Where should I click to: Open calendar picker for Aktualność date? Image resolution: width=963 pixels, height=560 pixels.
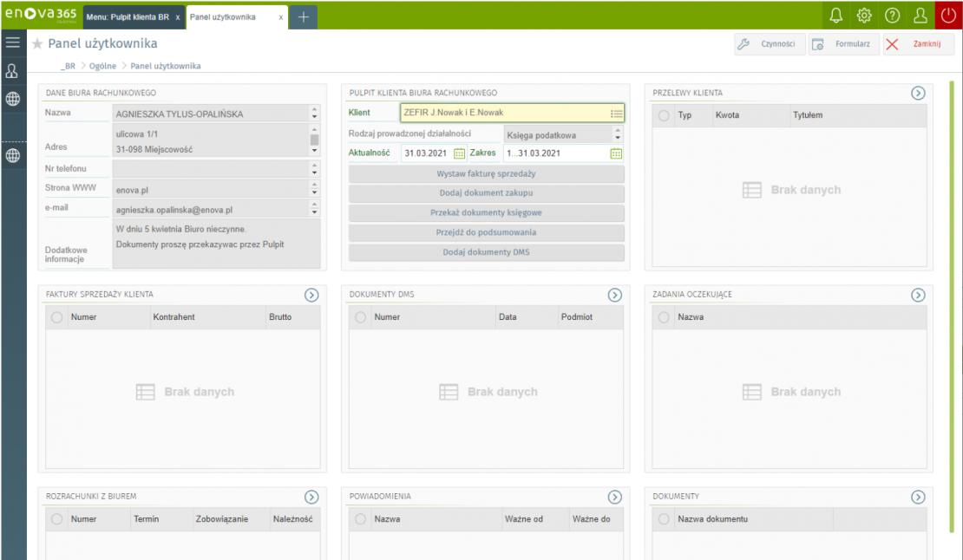pyautogui.click(x=460, y=153)
